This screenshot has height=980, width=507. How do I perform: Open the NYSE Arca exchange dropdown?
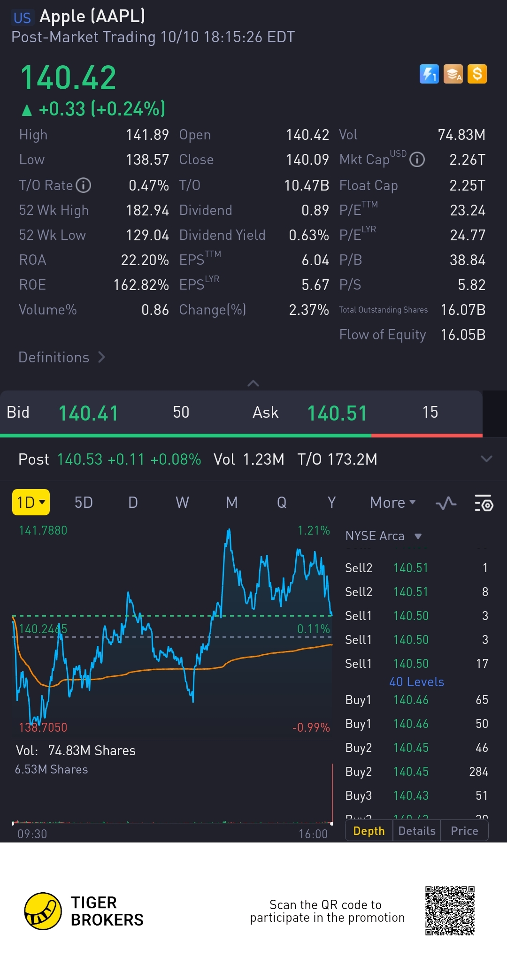pyautogui.click(x=383, y=536)
